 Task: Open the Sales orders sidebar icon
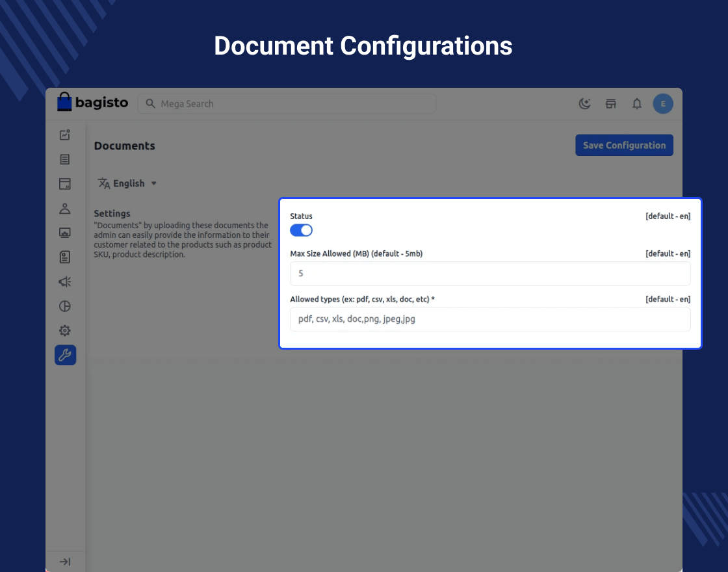(x=65, y=159)
